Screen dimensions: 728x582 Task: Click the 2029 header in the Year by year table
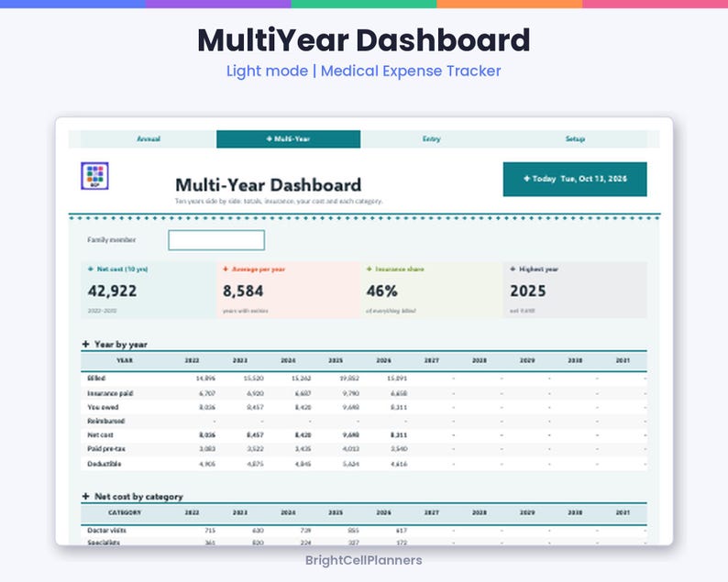pos(527,360)
